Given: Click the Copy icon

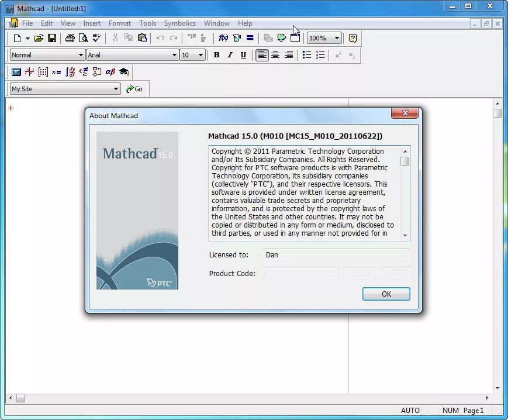Looking at the screenshot, I should [129, 38].
